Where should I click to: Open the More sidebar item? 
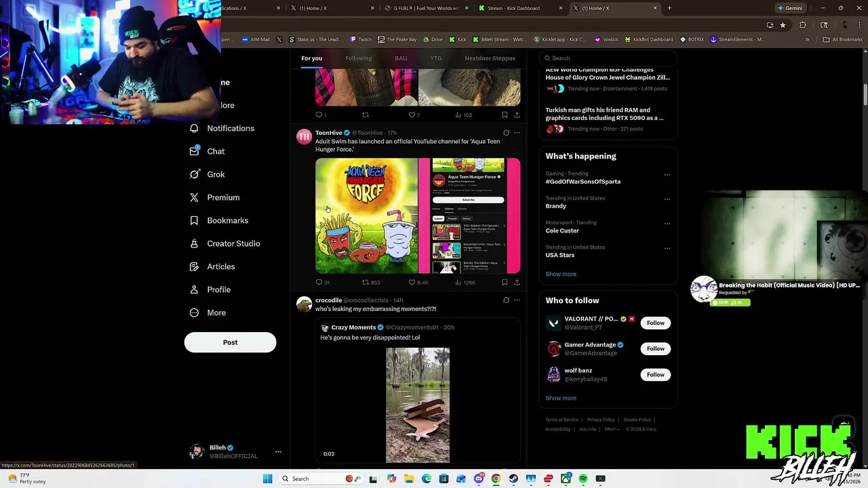click(208, 312)
